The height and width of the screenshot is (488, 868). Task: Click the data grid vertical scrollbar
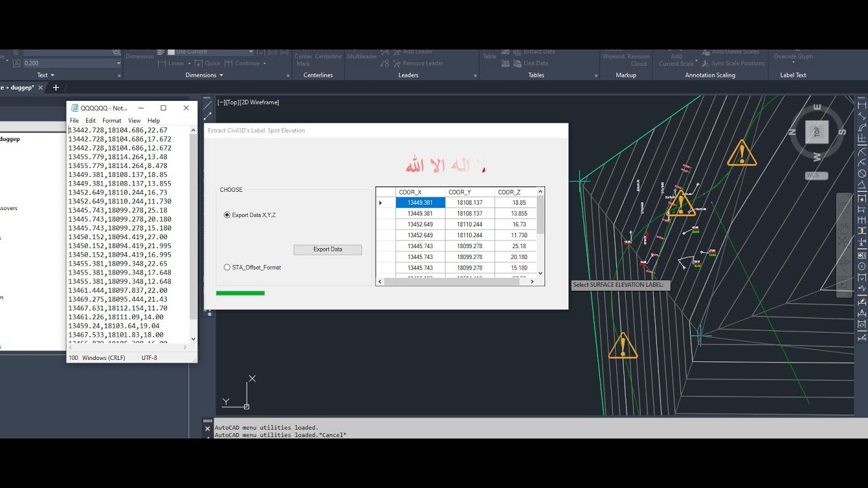click(x=540, y=232)
